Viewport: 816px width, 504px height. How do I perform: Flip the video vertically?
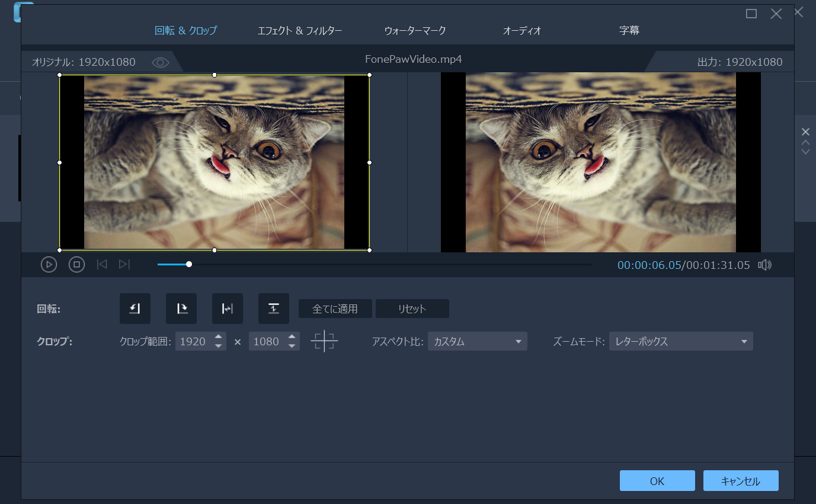[x=274, y=308]
